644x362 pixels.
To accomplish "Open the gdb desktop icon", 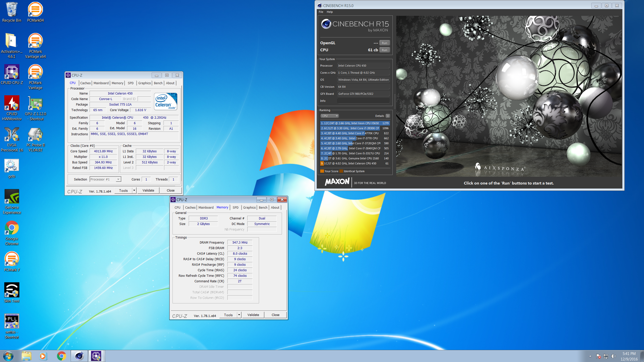I will 12,168.
